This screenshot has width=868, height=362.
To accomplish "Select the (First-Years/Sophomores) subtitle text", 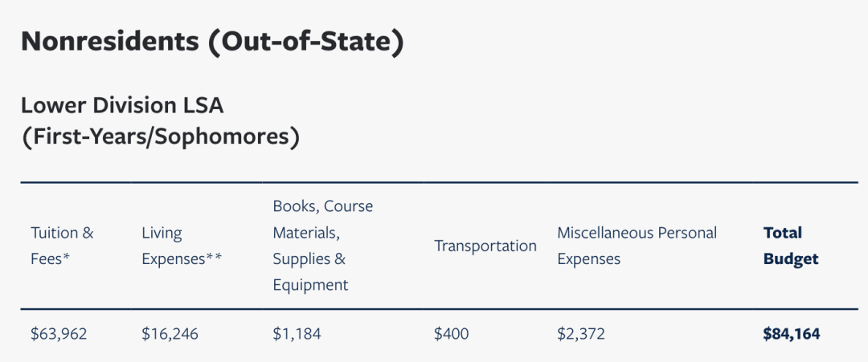I will (x=160, y=137).
